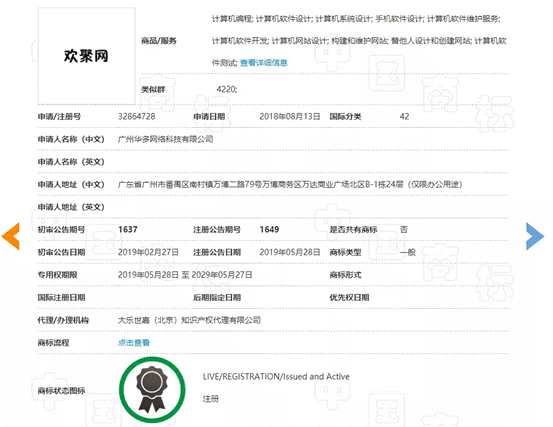Select applicant name 广州华多网络科技有限公司
The image size is (553, 427).
[165, 139]
